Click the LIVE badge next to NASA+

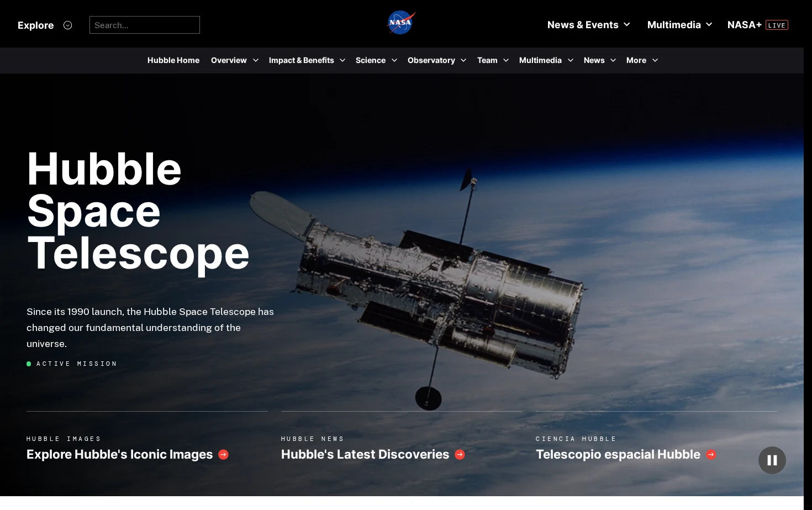tap(777, 25)
